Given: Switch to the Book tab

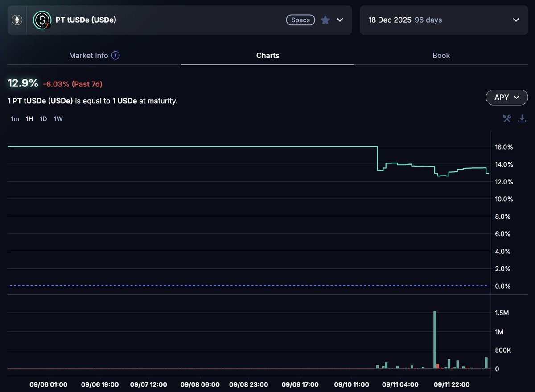Looking at the screenshot, I should click(441, 56).
